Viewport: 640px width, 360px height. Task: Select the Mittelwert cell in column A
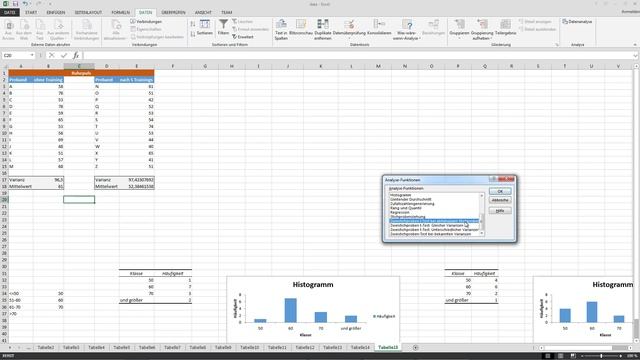[x=22, y=186]
